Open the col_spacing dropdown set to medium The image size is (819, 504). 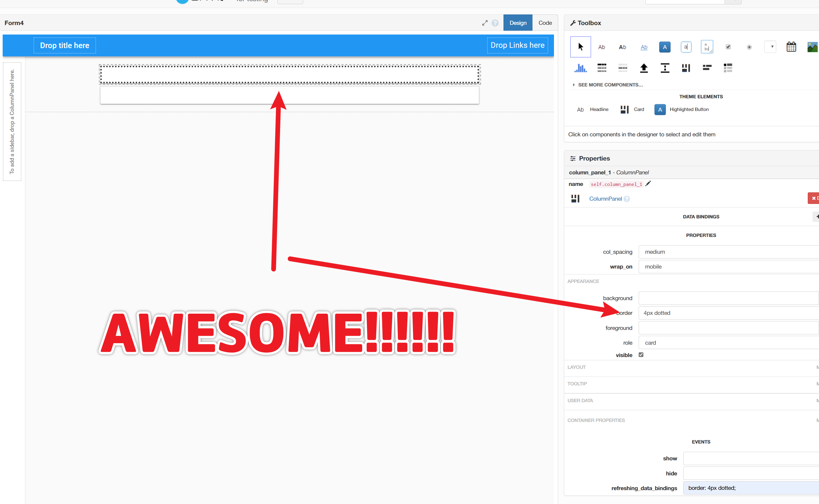click(x=729, y=252)
